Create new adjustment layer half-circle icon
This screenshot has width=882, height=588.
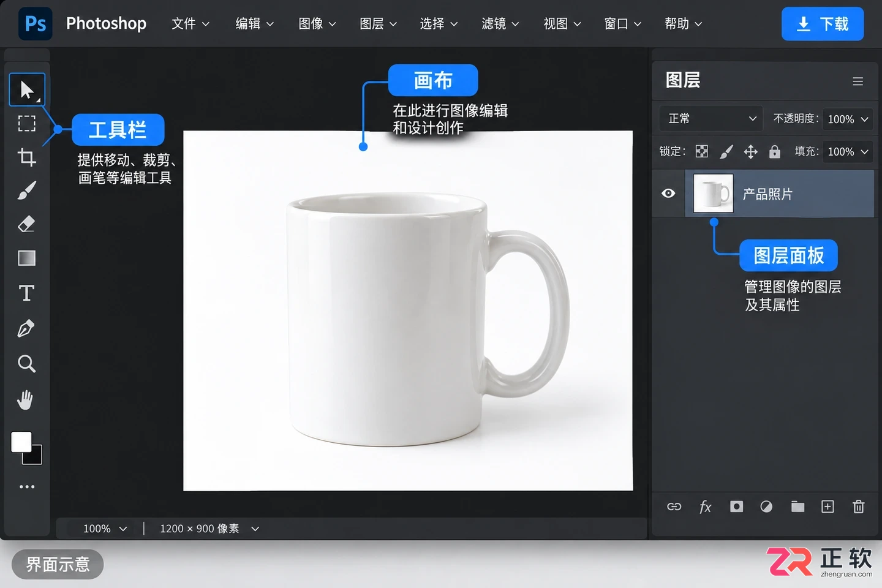click(x=766, y=507)
